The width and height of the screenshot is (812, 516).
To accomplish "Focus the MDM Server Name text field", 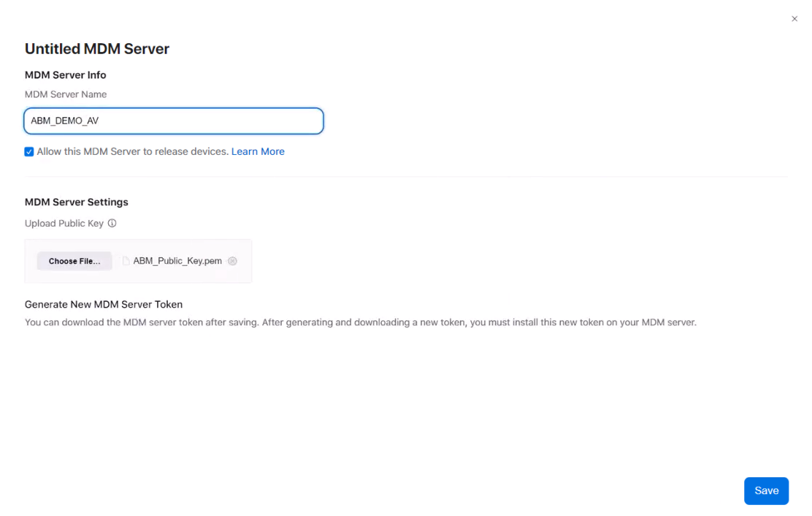I will pyautogui.click(x=174, y=121).
